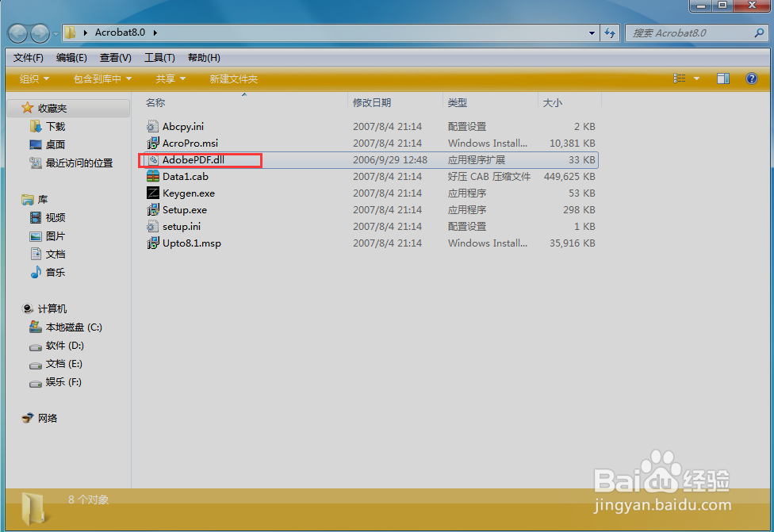Open the address bar history dropdown

click(x=592, y=33)
